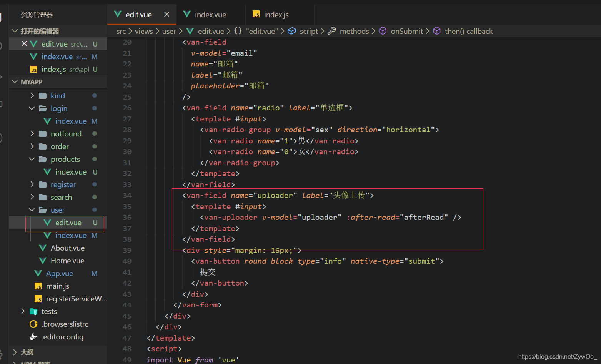Screen dimensions: 601x364
Task: Open .browserslistrc file
Action: pyautogui.click(x=65, y=324)
